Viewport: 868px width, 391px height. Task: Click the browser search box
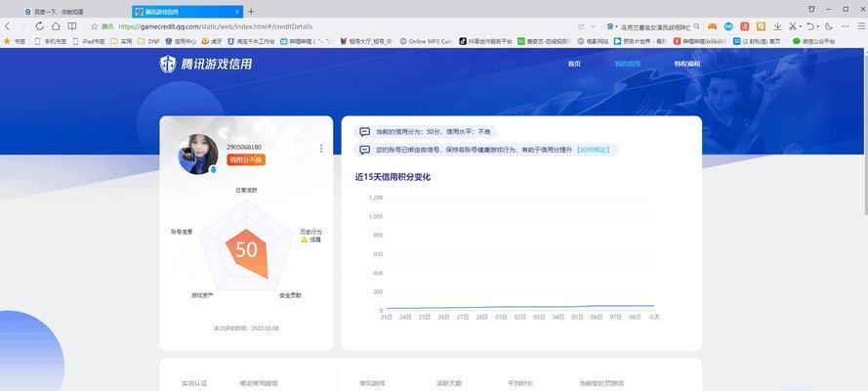pyautogui.click(x=656, y=26)
